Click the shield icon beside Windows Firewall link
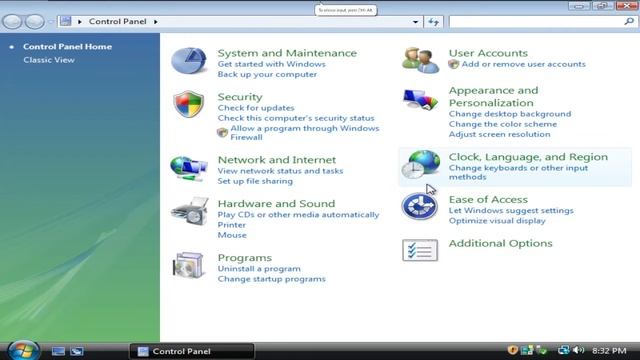640x360 pixels. [x=222, y=132]
